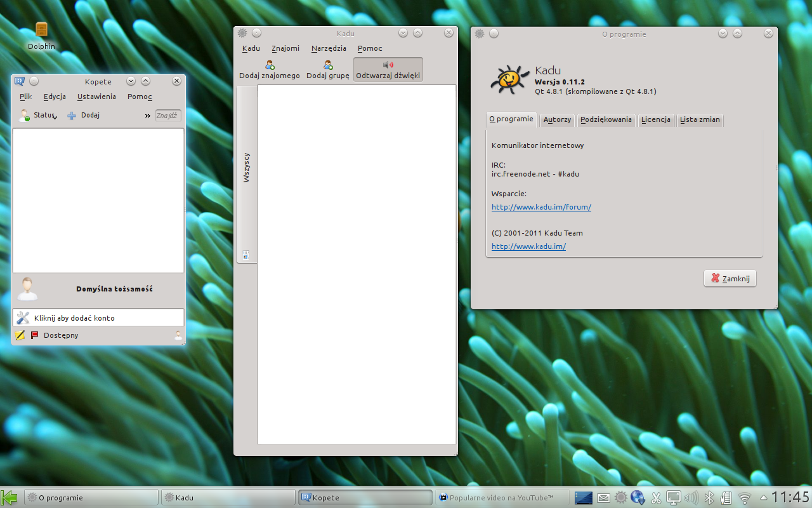This screenshot has height=508, width=812.
Task: Click the globe download tray icon
Action: click(638, 498)
